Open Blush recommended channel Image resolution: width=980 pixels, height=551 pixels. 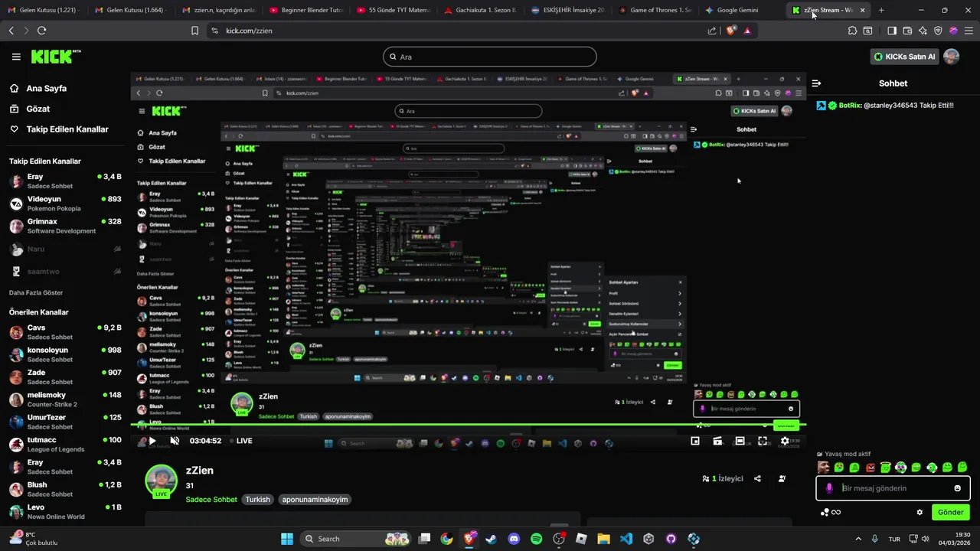click(x=65, y=489)
